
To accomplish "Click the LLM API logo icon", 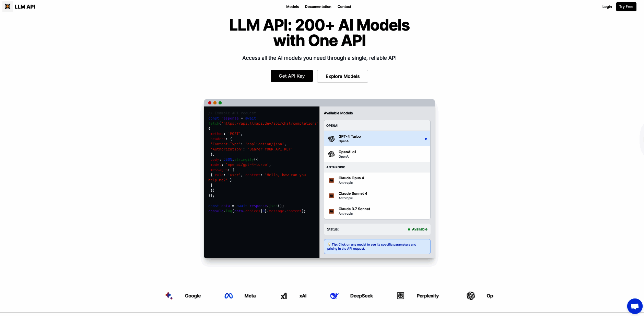I will 8,7.
